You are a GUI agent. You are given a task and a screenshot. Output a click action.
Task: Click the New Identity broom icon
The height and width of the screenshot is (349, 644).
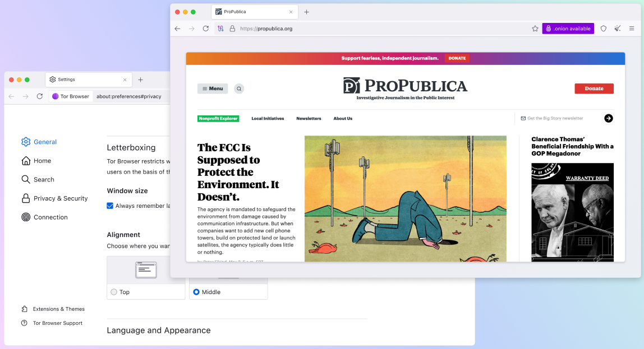(x=618, y=29)
